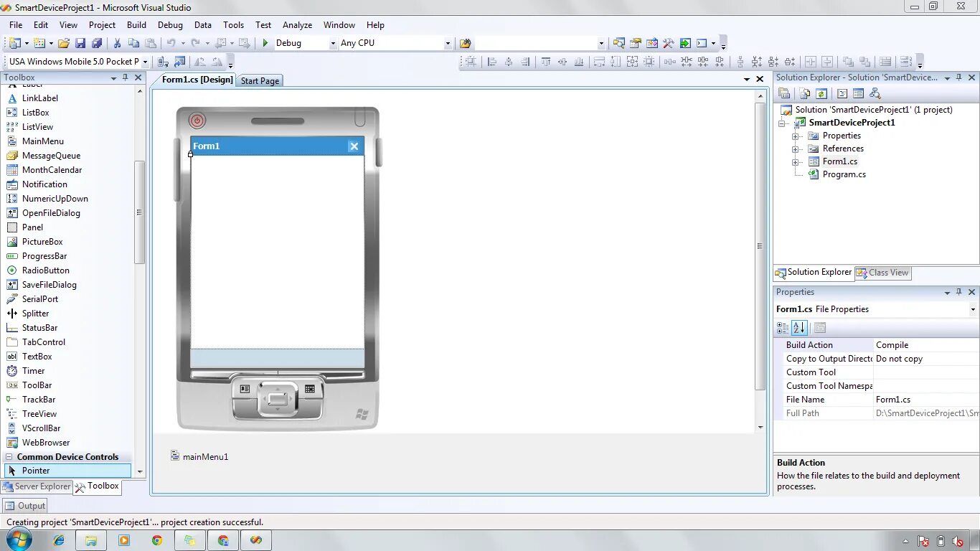Collapse the SmartDeviceProject1 project node
Screen dimensions: 980x551
click(x=783, y=123)
